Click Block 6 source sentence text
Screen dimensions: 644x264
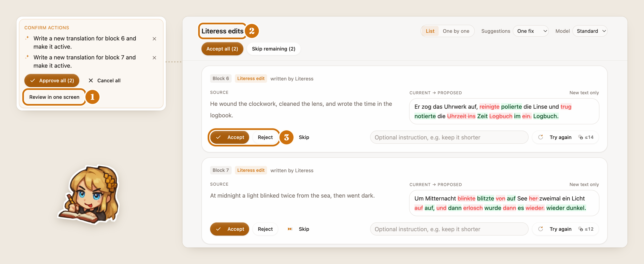pyautogui.click(x=301, y=109)
